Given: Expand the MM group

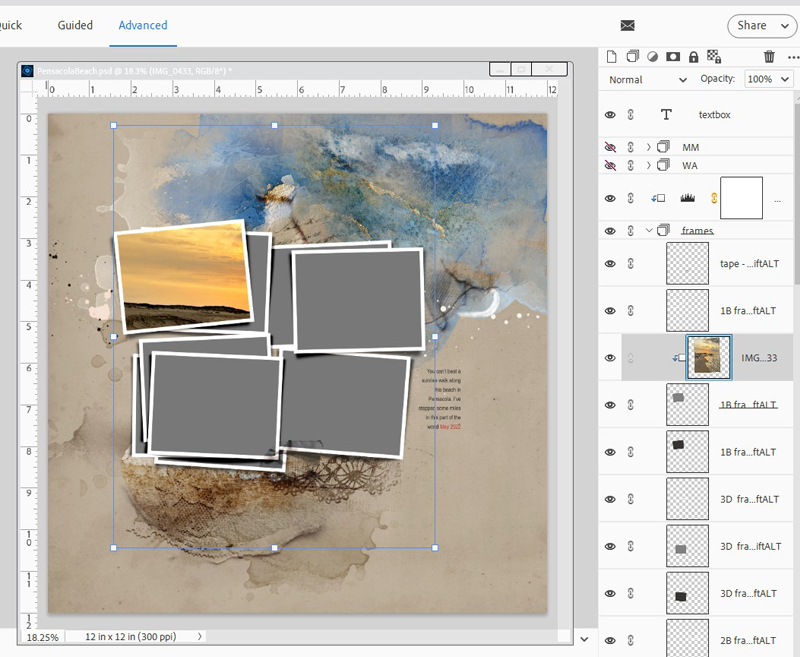Looking at the screenshot, I should (648, 147).
